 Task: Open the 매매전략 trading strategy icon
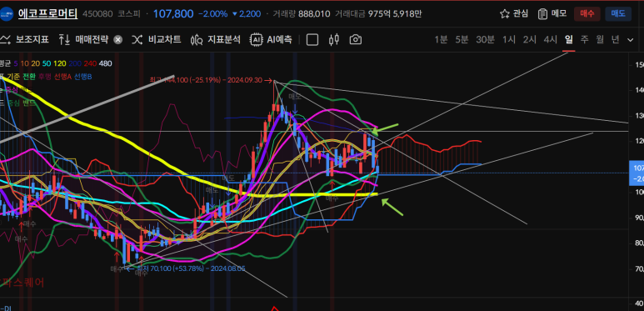tap(64, 39)
